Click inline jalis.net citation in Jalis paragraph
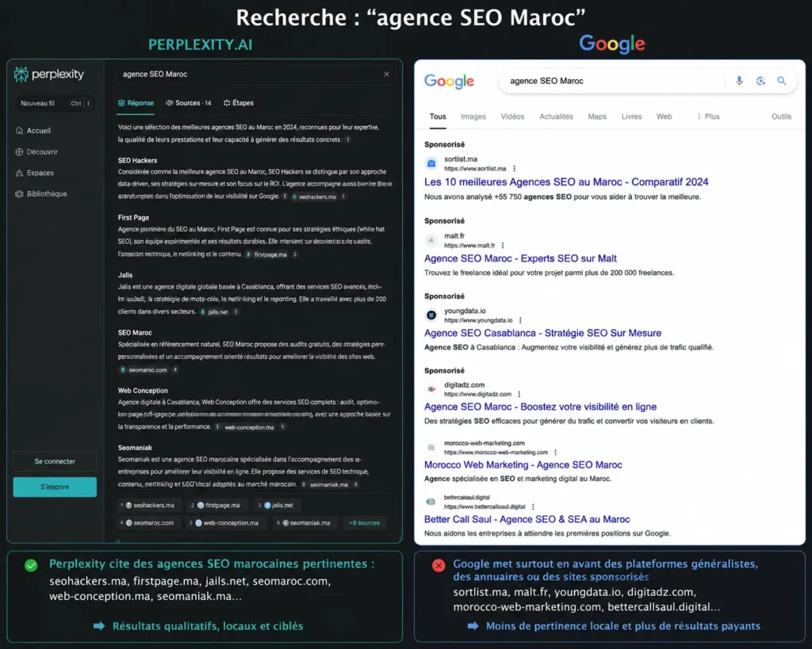The width and height of the screenshot is (812, 649). [x=214, y=312]
